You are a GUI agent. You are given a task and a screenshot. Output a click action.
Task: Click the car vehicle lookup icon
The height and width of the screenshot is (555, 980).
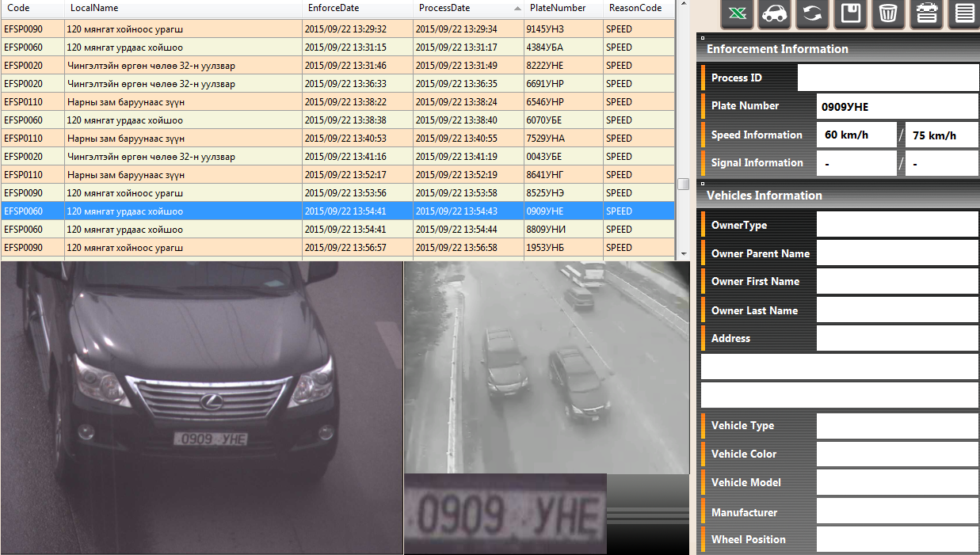(774, 13)
